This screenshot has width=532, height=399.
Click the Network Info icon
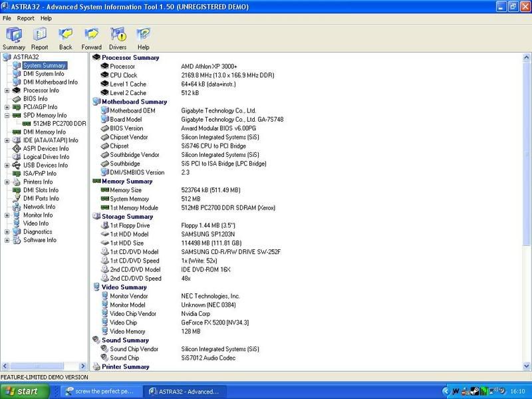17,207
